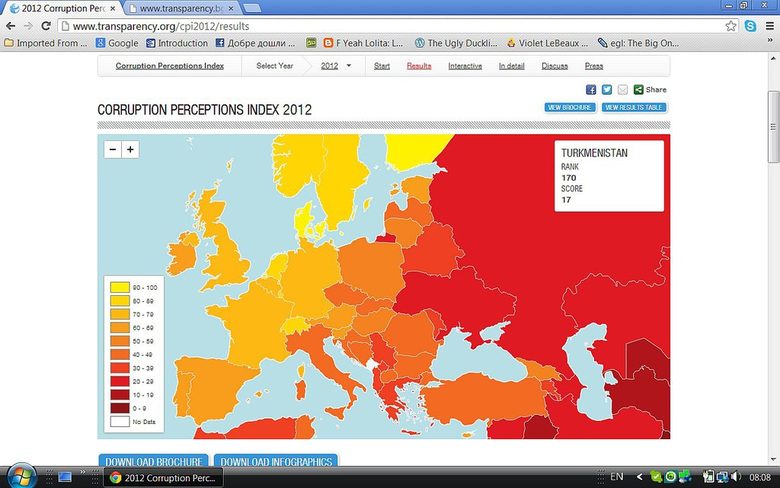Click 0 - 9 legend color swatch
The image size is (780, 488).
(x=120, y=408)
